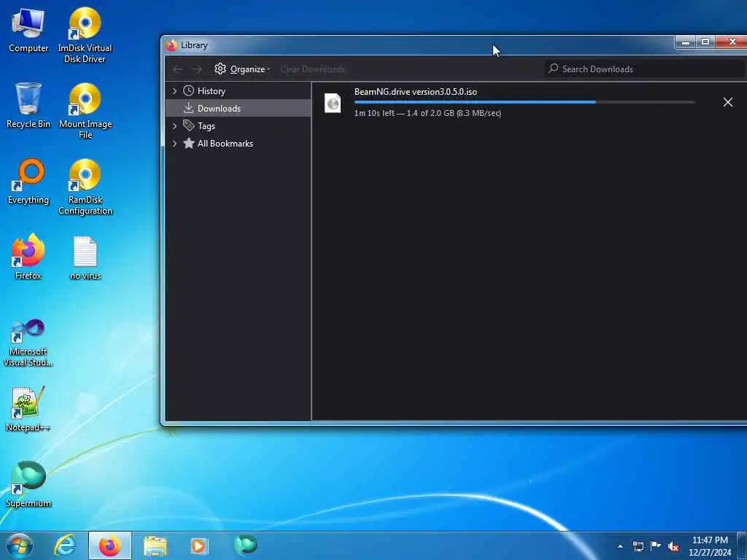Click the Firefox taskbar button

110,545
